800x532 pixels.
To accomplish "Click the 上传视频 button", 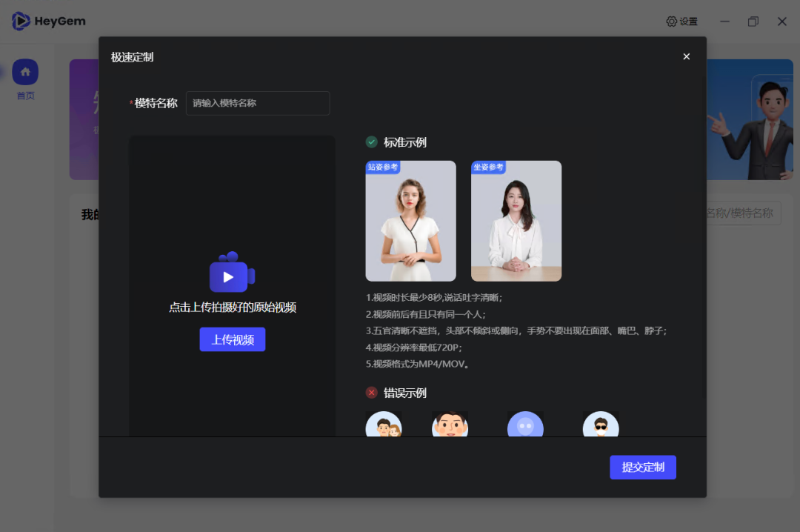I will click(x=232, y=339).
